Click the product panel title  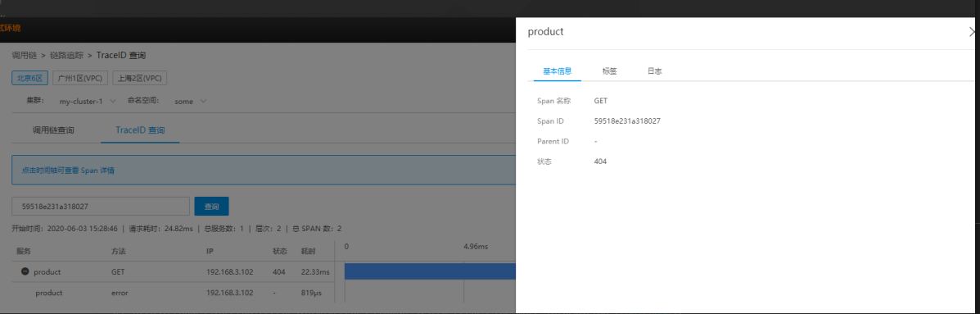tap(545, 32)
